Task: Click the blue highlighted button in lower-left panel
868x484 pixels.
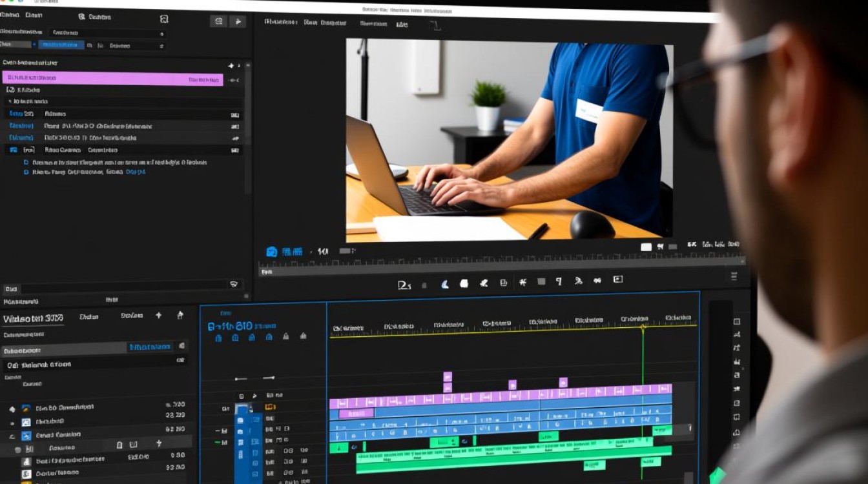Action: 150,347
